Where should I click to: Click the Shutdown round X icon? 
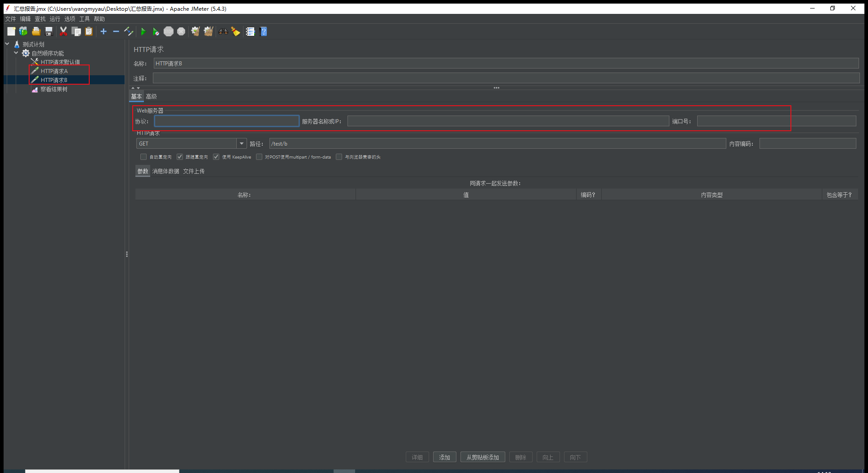pos(181,31)
